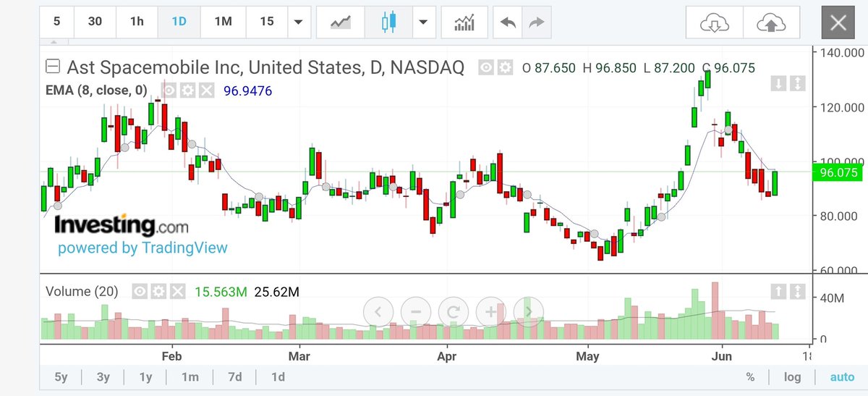This screenshot has height=396, width=868.
Task: Click the Investing.com logo
Action: [x=122, y=224]
